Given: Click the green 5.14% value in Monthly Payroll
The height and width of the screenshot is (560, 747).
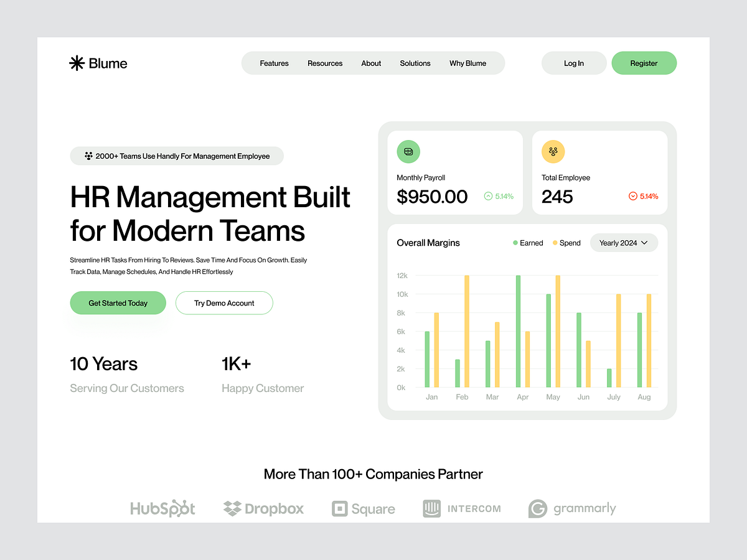Looking at the screenshot, I should tap(505, 196).
